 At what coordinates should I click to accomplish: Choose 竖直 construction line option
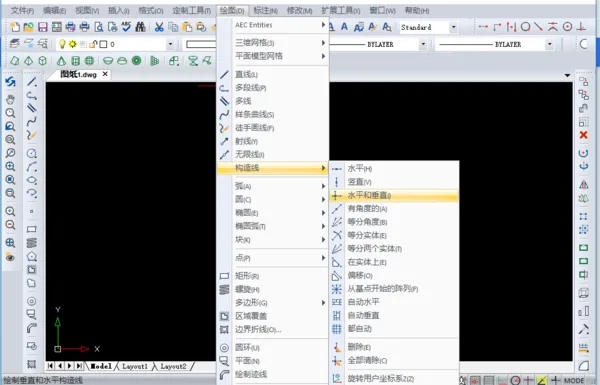click(394, 182)
